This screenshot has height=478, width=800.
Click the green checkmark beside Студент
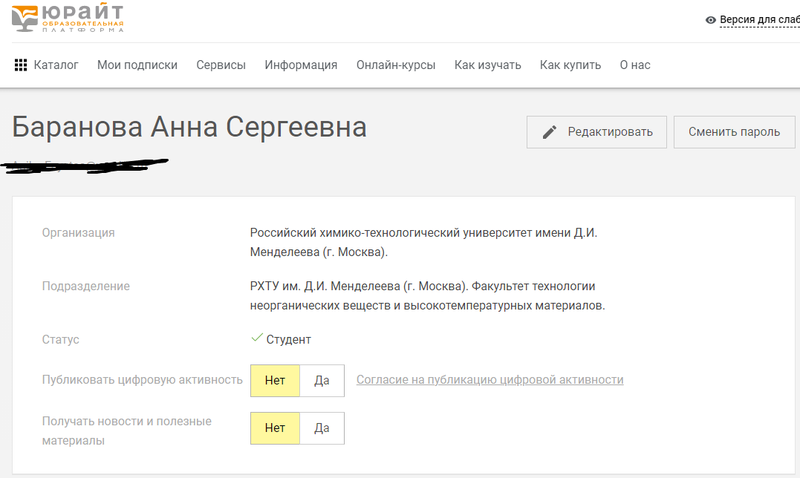(257, 339)
